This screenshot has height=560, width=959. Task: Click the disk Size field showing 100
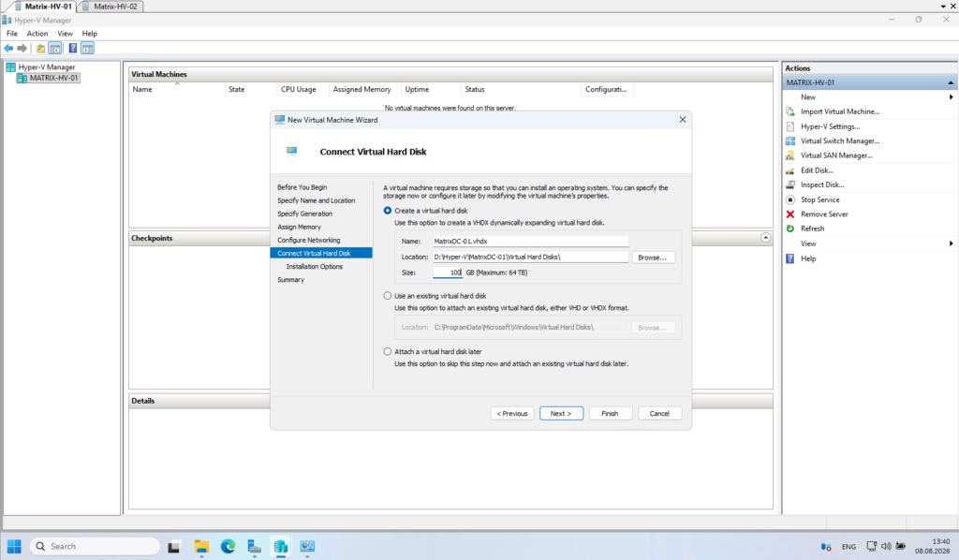pyautogui.click(x=448, y=273)
